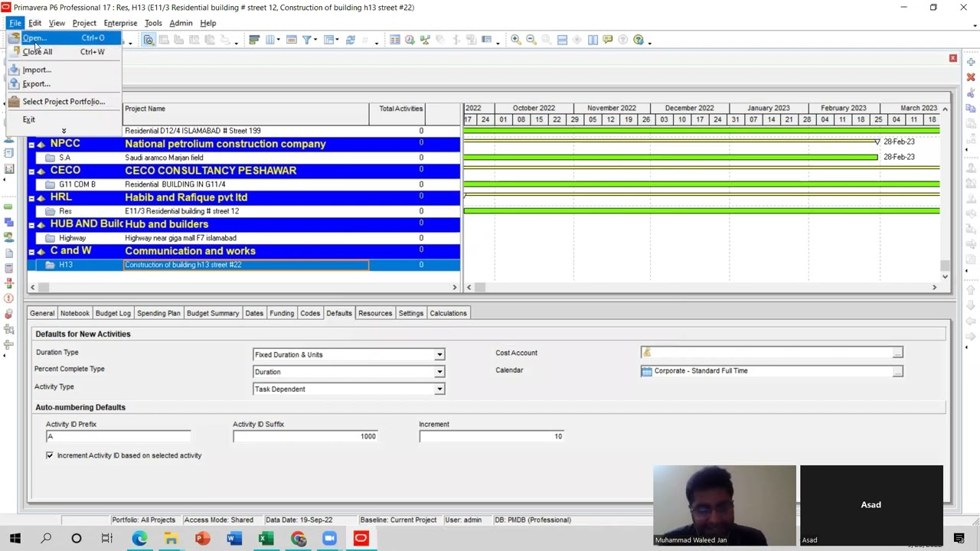This screenshot has width=980, height=551.
Task: Click the Activity ID Suffix field
Action: click(x=305, y=436)
